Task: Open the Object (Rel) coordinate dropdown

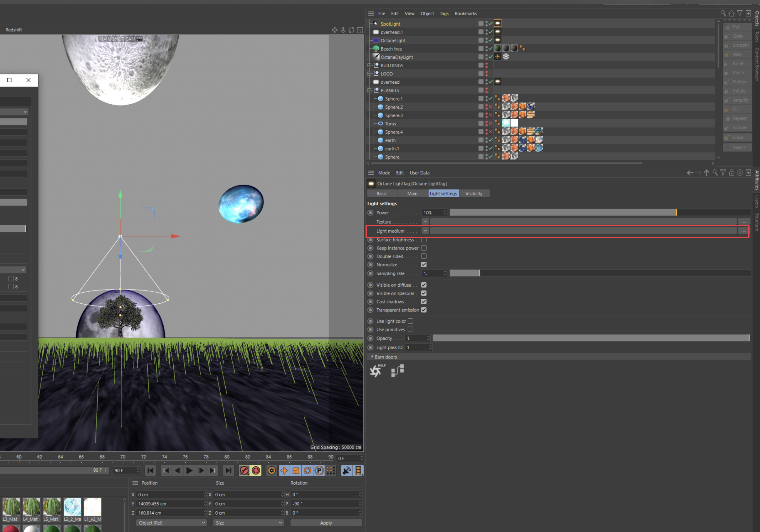Action: pos(171,523)
